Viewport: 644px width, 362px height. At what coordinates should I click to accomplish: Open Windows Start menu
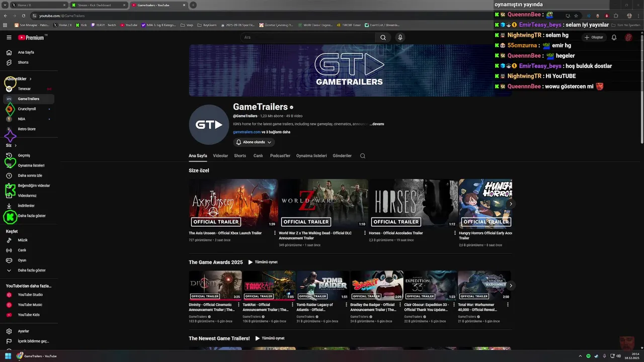(x=8, y=356)
